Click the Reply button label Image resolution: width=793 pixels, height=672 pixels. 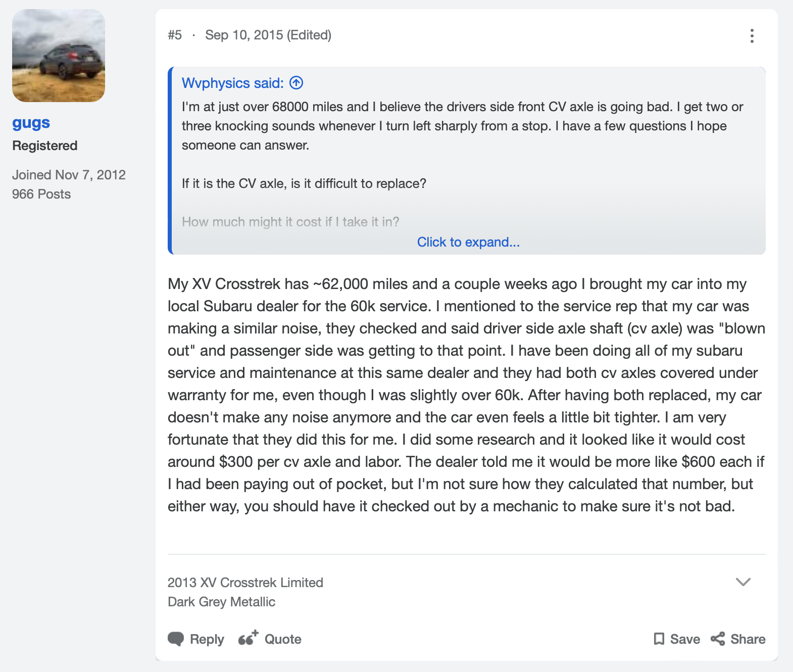tap(207, 639)
